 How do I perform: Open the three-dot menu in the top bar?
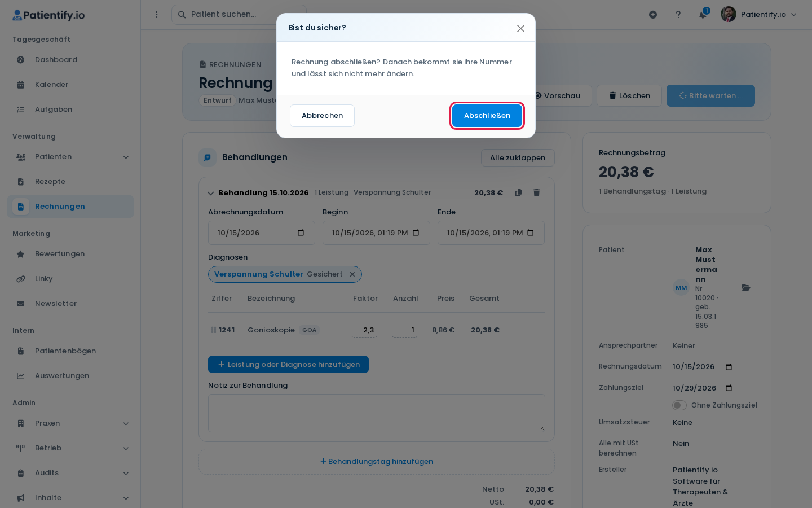point(157,15)
